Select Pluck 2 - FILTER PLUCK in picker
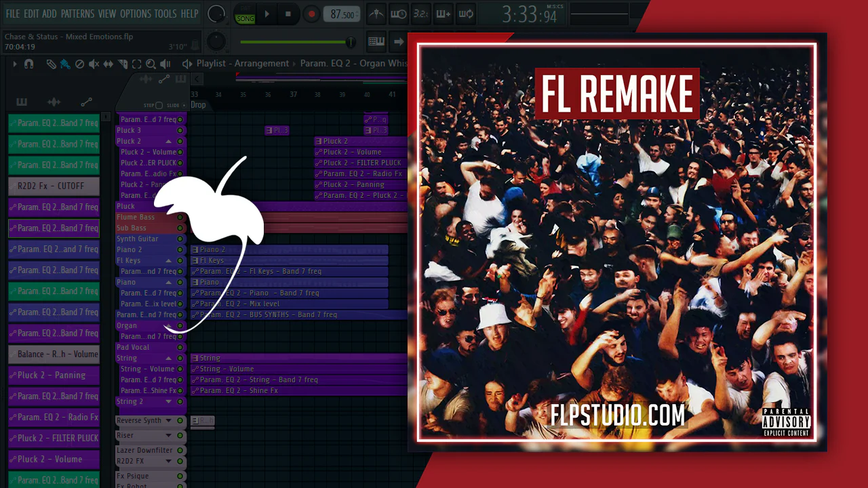 [x=54, y=438]
